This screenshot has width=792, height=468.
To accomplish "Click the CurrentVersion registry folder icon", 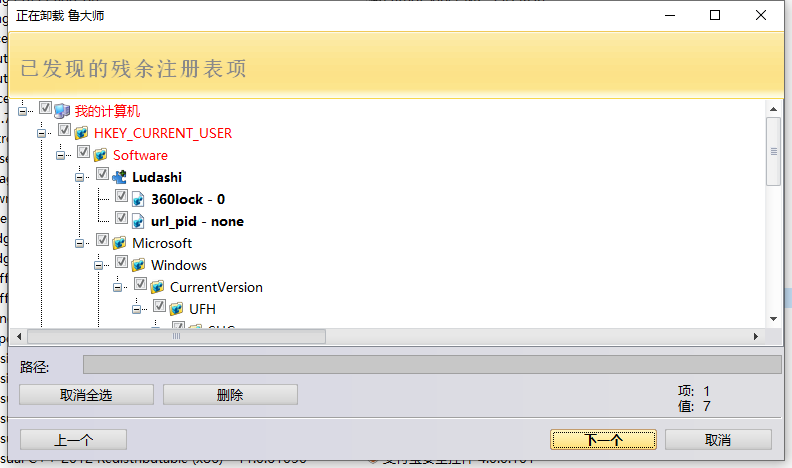I will point(157,287).
